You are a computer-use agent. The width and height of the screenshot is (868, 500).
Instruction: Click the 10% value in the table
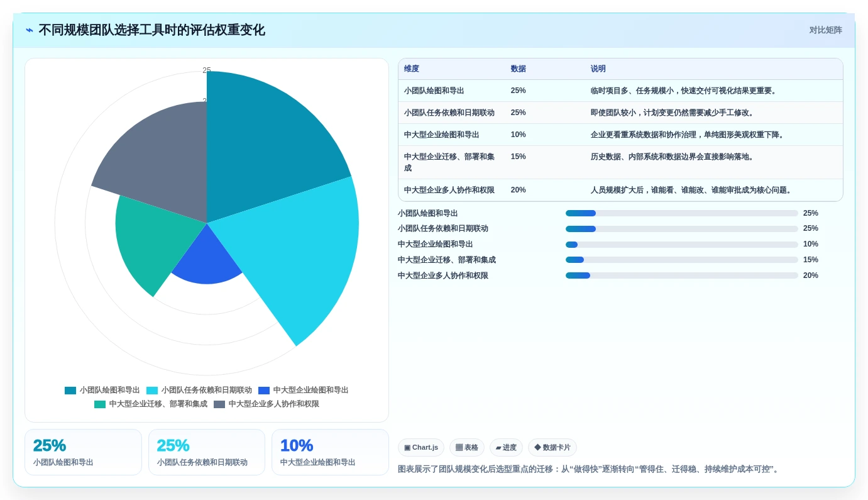pyautogui.click(x=519, y=135)
